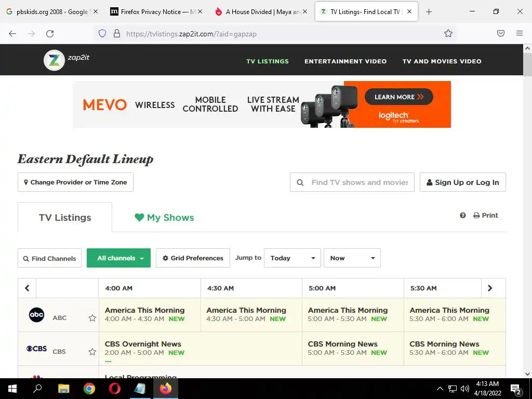This screenshot has height=399, width=532.
Task: Favorite the ABC channel star
Action: point(92,318)
